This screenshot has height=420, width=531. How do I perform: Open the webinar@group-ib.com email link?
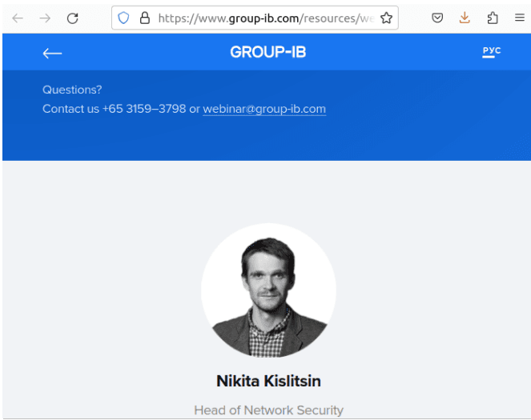pos(264,109)
